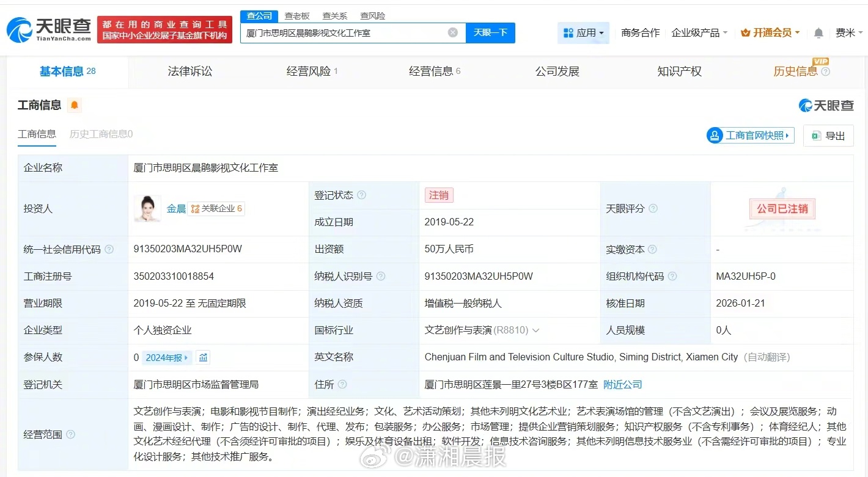Click the chart icon next to 2024年报
This screenshot has height=477, width=868.
coord(203,357)
